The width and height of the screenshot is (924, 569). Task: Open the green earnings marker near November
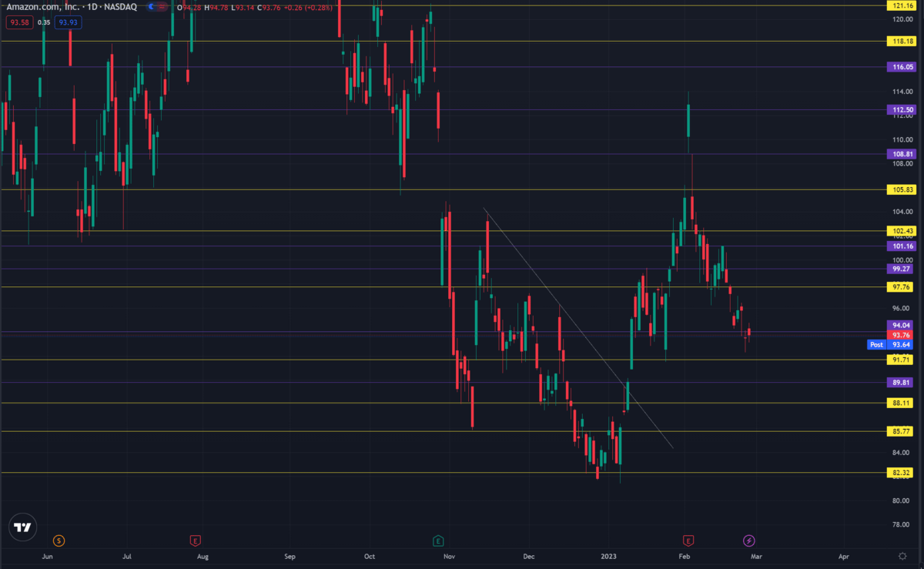[438, 541]
